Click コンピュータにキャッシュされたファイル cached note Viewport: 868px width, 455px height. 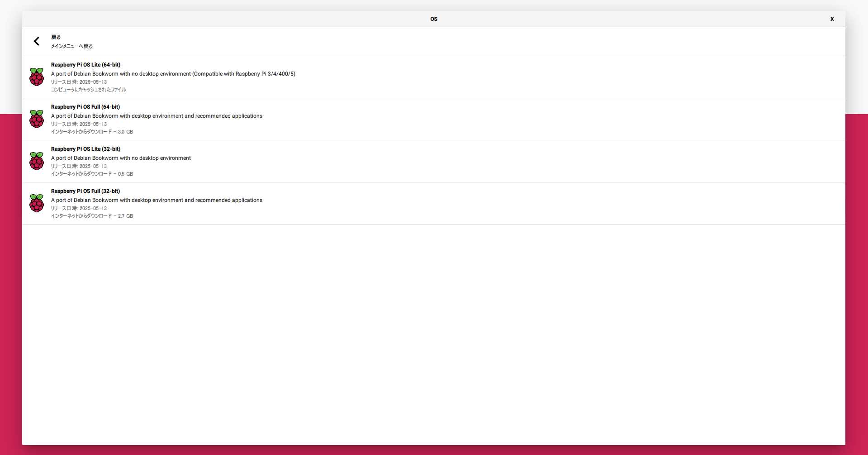coord(88,90)
